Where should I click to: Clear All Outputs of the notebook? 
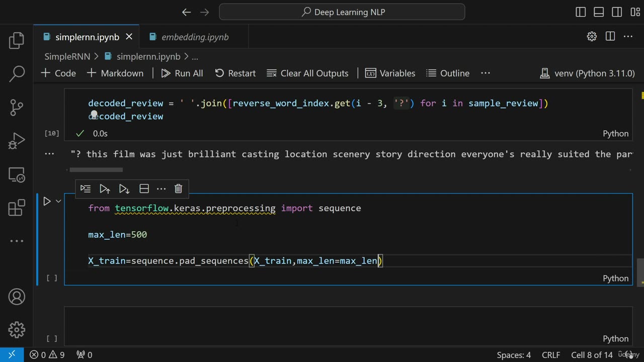pos(307,73)
